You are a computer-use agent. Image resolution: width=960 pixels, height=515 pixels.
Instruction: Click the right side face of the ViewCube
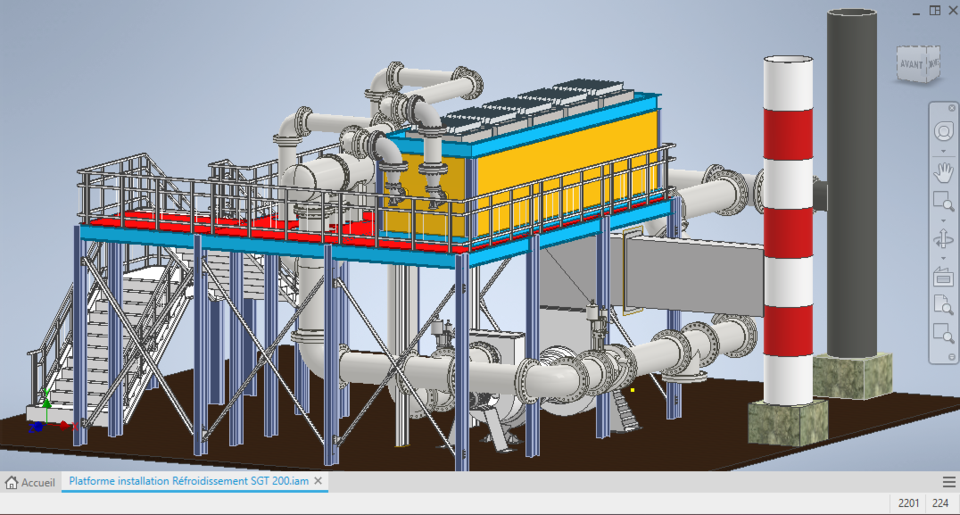click(933, 64)
